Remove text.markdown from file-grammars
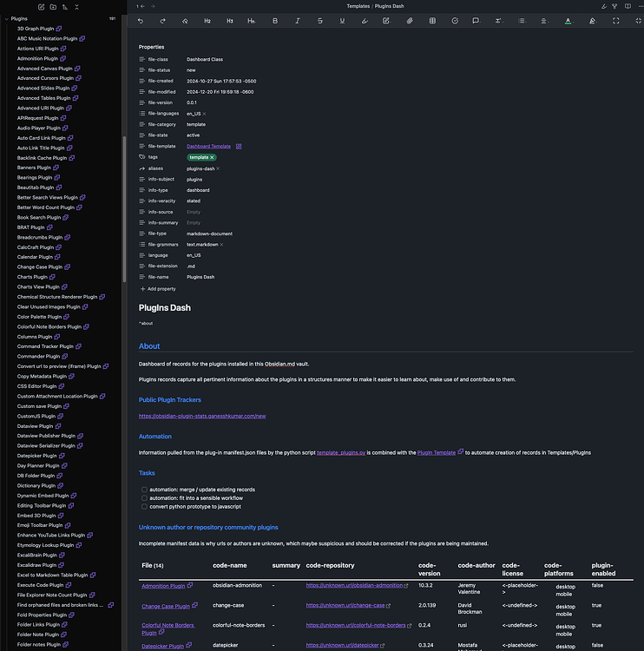Screen dimensions: 644x651 [x=221, y=245]
